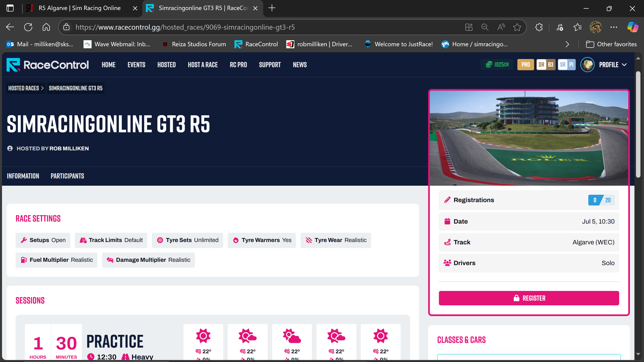Open tab actions menu icon
This screenshot has height=362, width=644.
10,8
